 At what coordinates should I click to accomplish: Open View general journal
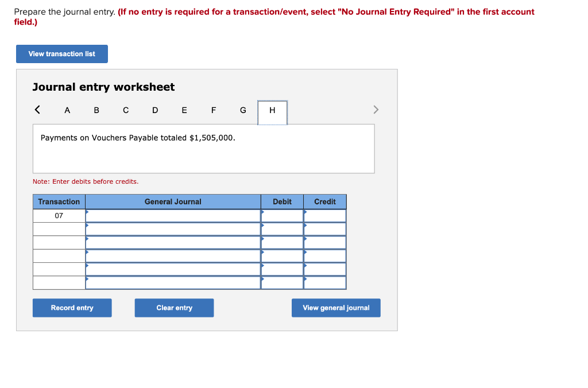pyautogui.click(x=336, y=308)
